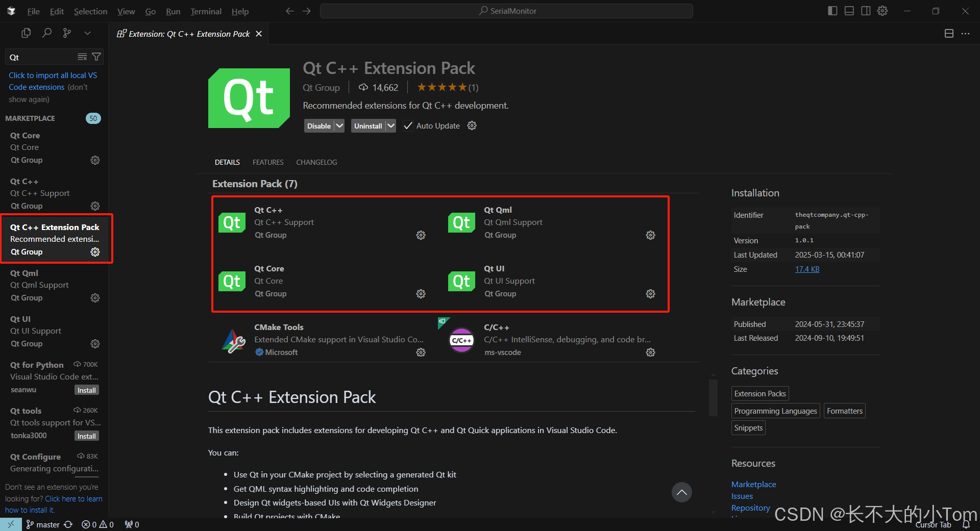Viewport: 980px width, 531px height.
Task: Toggle primary side bar layout icon
Action: click(x=832, y=11)
